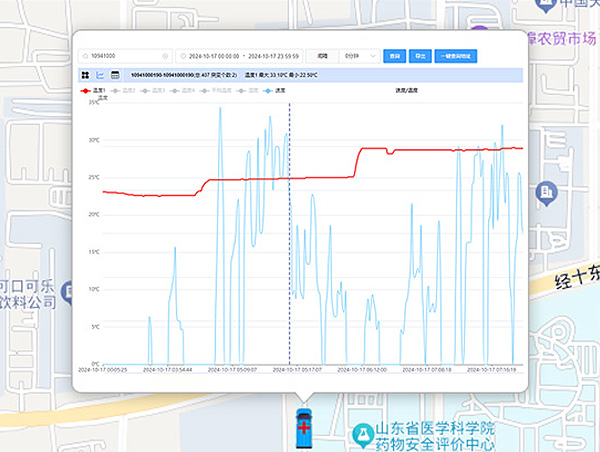Viewport: 600px width, 452px height.
Task: Clear the 10941000 search field with its clear icon
Action: pos(165,56)
